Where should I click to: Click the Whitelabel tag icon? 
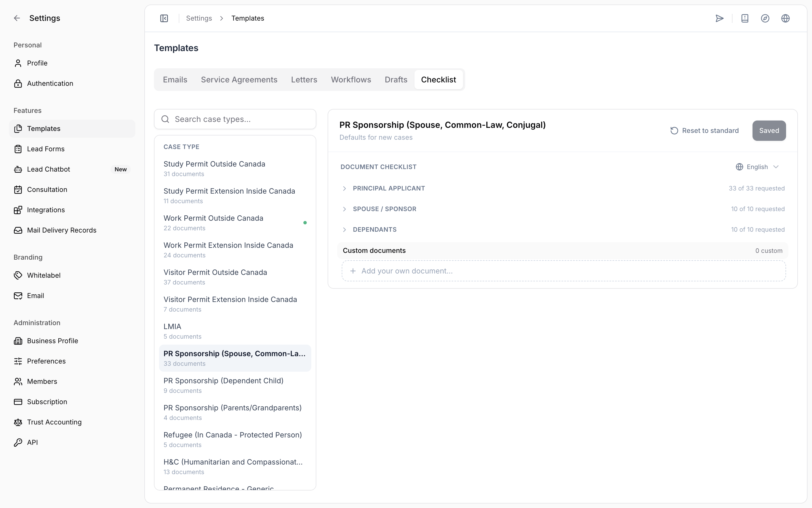(18, 275)
